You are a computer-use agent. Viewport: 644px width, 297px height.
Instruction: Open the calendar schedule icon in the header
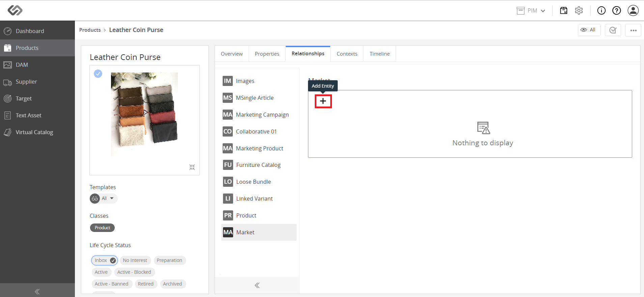(564, 10)
